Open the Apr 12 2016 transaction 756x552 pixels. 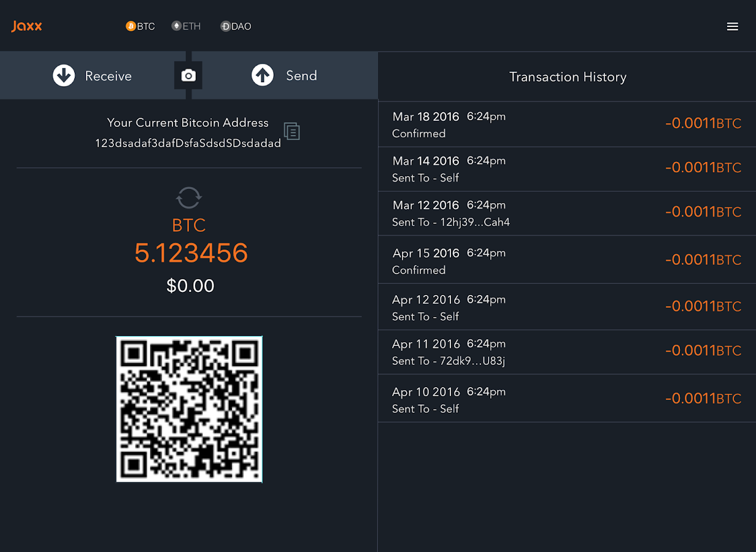(x=567, y=307)
